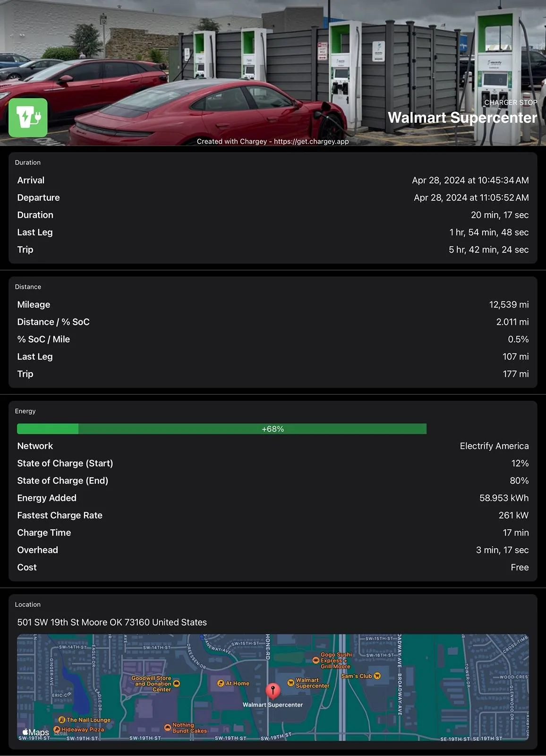The width and height of the screenshot is (546, 756).
Task: Click the orange Walmart Supercenter map icon
Action: (x=291, y=683)
